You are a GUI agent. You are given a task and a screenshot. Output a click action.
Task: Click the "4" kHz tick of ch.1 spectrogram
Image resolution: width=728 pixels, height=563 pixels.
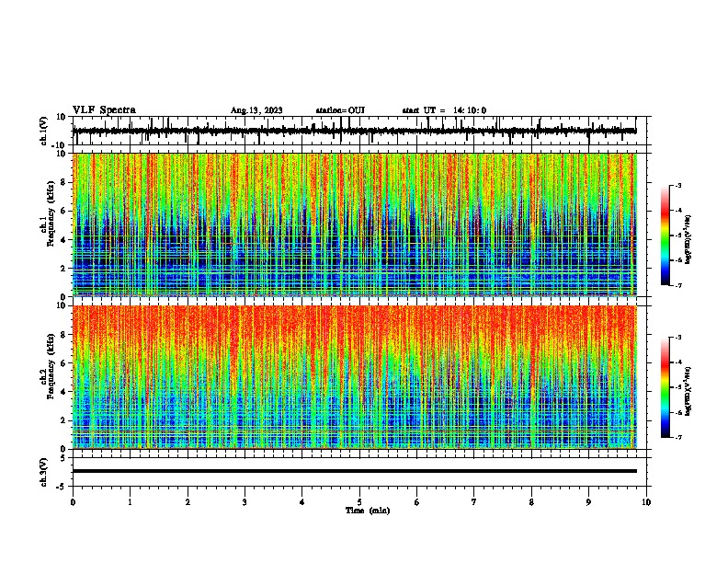click(x=63, y=240)
